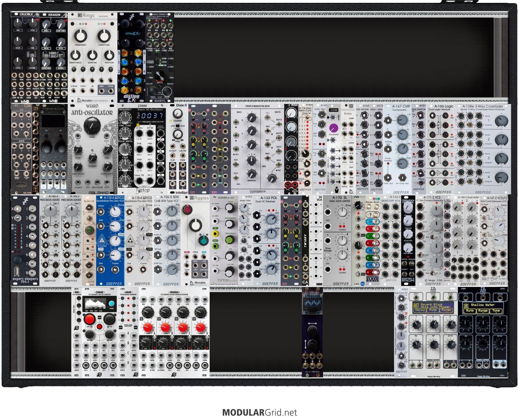Click the Rings Frequency knob

(81, 36)
